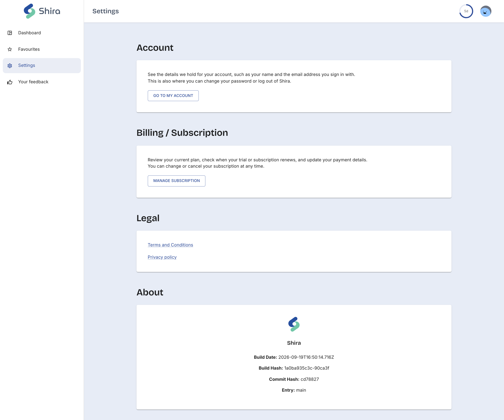The height and width of the screenshot is (420, 504).
Task: Click the thumbs-up feedback icon
Action: click(x=10, y=82)
